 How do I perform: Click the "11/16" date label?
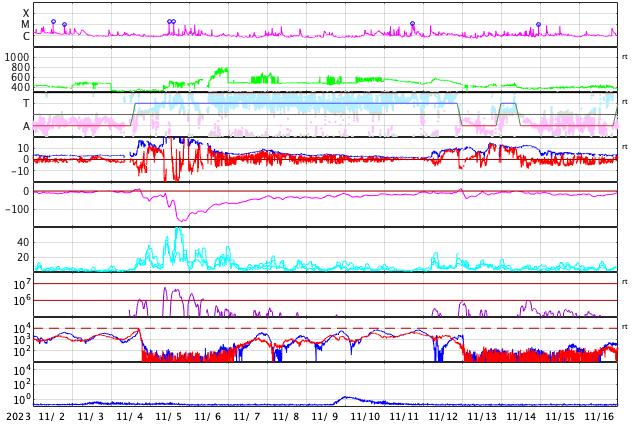coord(599,416)
